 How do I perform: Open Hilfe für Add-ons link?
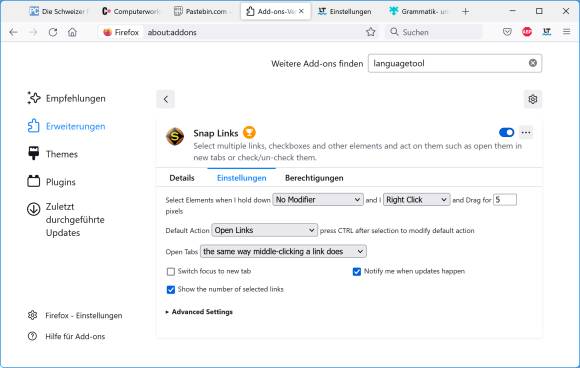pos(66,336)
